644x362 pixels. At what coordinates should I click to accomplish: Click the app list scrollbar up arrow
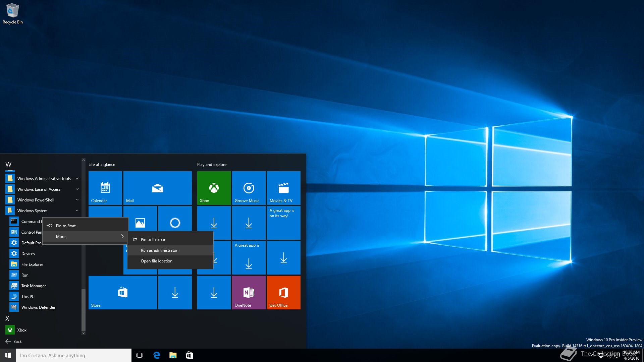point(84,160)
